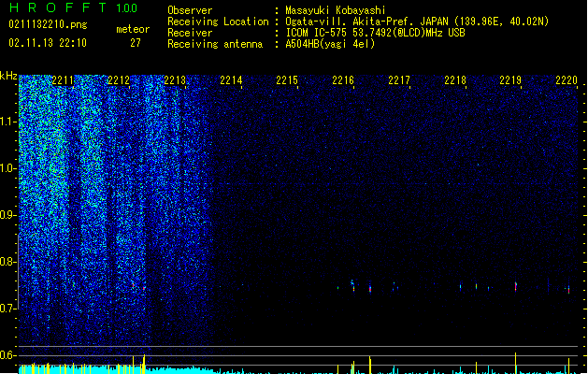
Task: Click the ICOM IC-575 receiver text
Action: pos(375,33)
